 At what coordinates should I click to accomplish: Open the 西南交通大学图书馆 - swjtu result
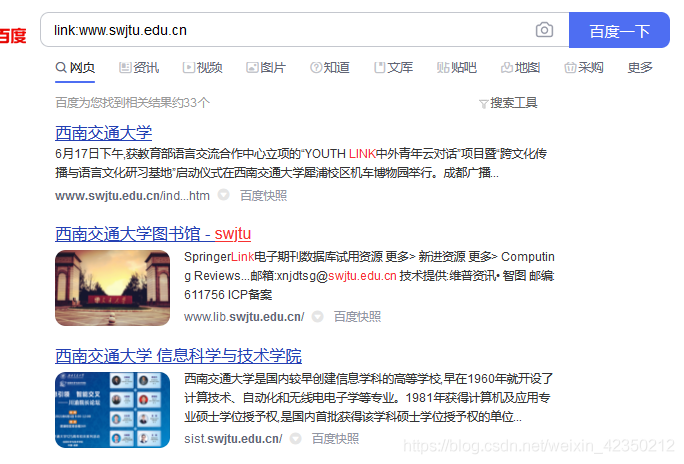coord(153,234)
